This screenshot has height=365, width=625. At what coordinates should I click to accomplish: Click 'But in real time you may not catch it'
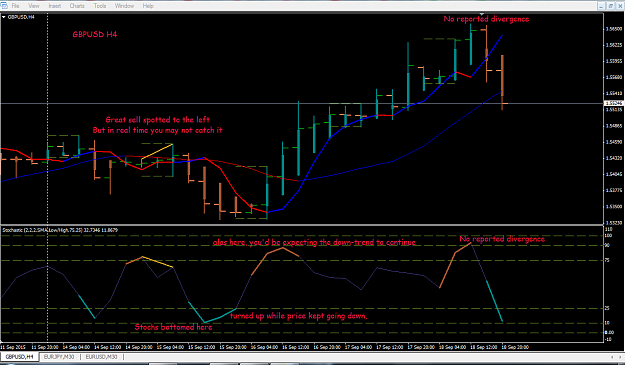pos(157,130)
